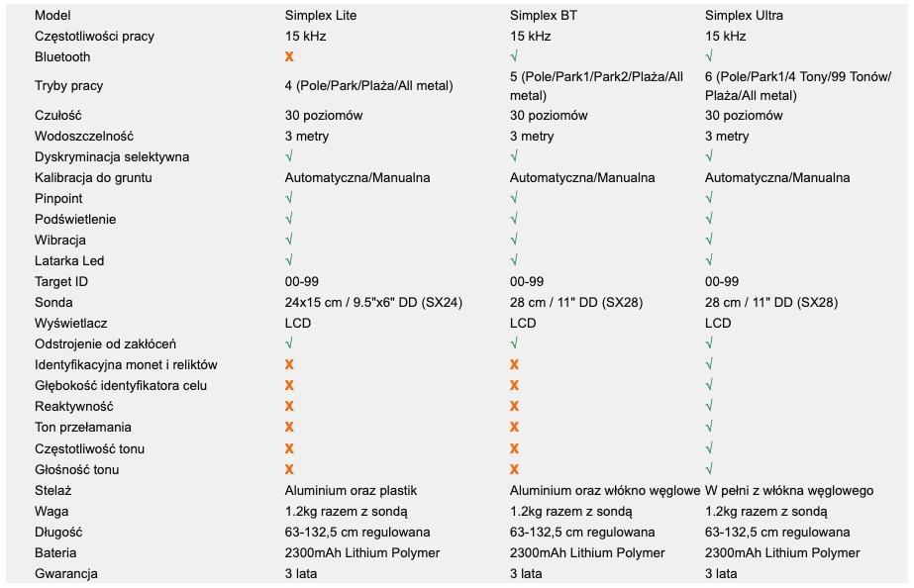Click the Latarka Led checkmark for Simplex BT

(x=514, y=260)
